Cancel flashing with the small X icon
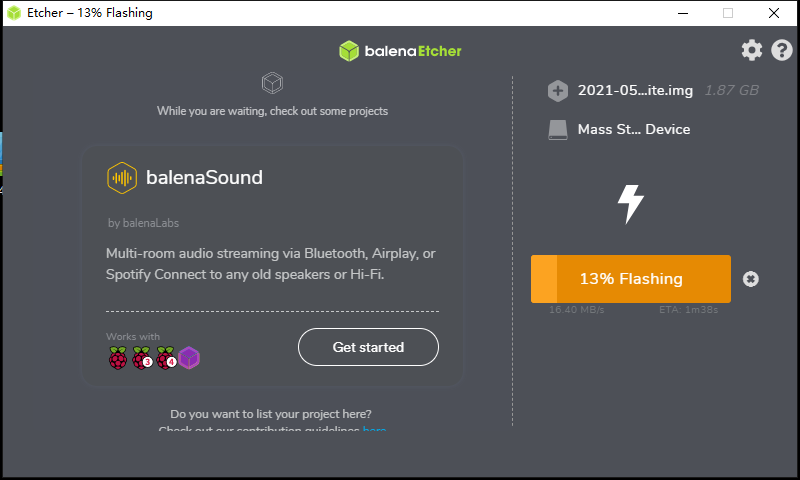Viewport: 800px width, 480px height. [751, 279]
